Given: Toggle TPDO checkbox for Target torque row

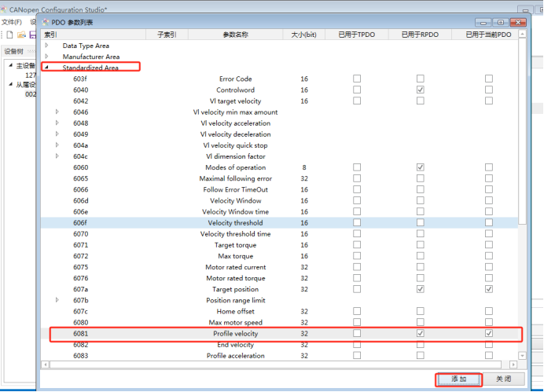Looking at the screenshot, I should point(357,244).
